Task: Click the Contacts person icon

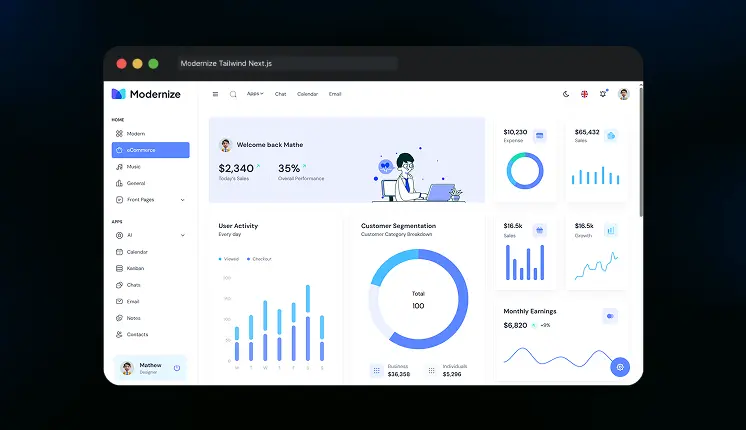Action: click(119, 334)
